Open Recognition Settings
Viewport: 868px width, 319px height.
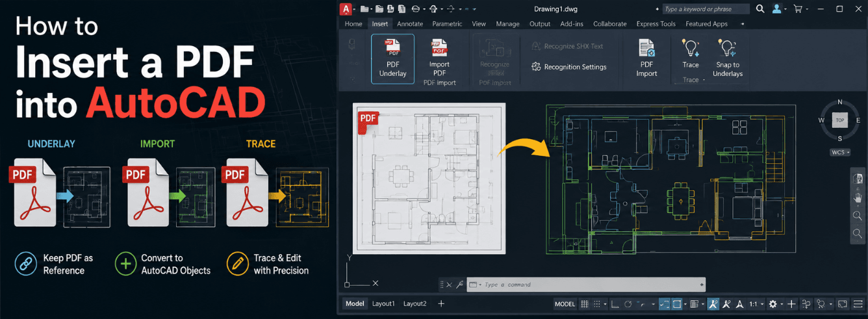point(568,67)
